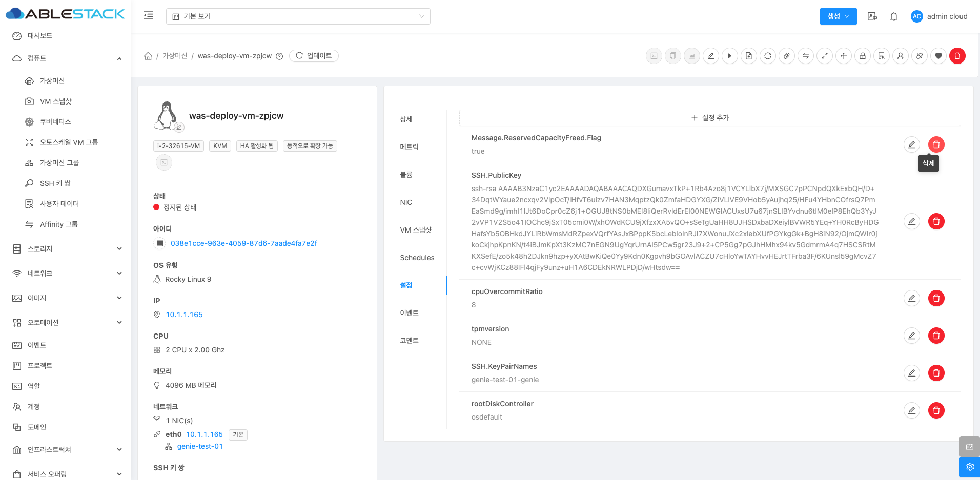Click the heart icon in the VM toolbar
The height and width of the screenshot is (480, 980).
tap(938, 56)
